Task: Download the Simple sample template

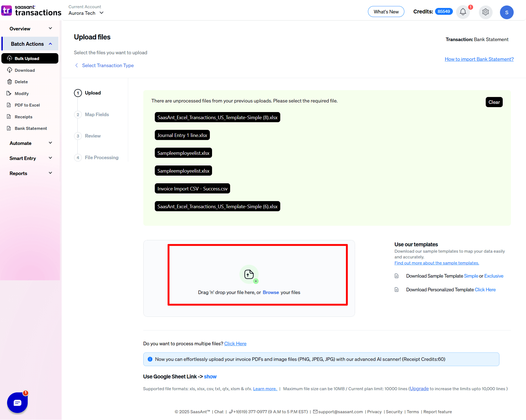Action: click(x=471, y=276)
